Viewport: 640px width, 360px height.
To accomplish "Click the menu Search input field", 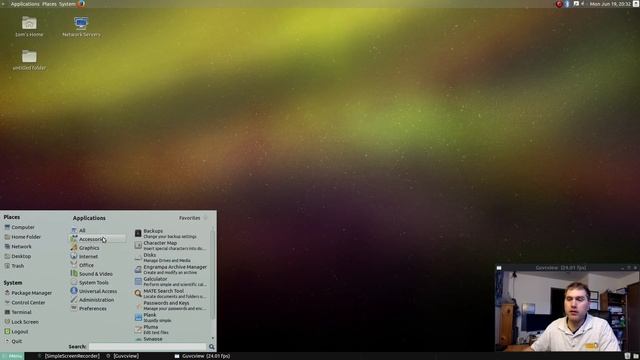I will 147,347.
